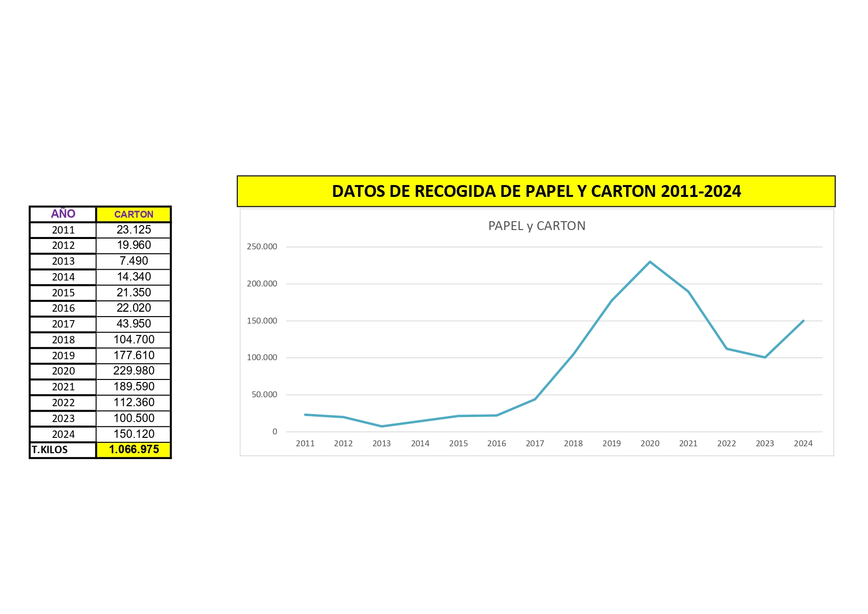Screen dimensions: 868x614
Task: Click the 23.125 value cell
Action: click(134, 230)
